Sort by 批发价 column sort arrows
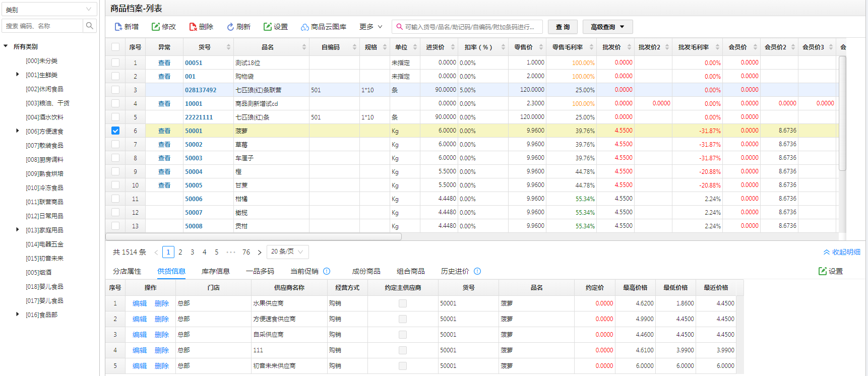Screen dimensions: 868x376 (629, 47)
